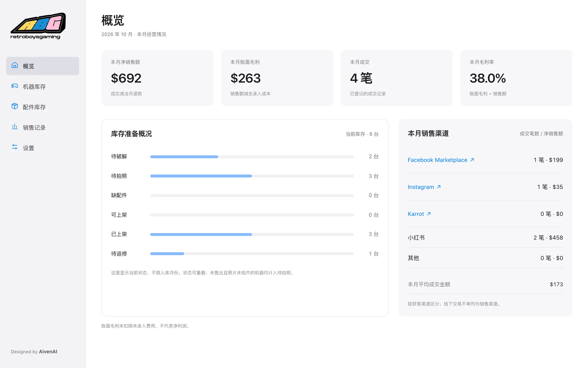Click the 成交笔数 / 净销售额 column label
Image resolution: width=588 pixels, height=368 pixels.
pyautogui.click(x=541, y=134)
